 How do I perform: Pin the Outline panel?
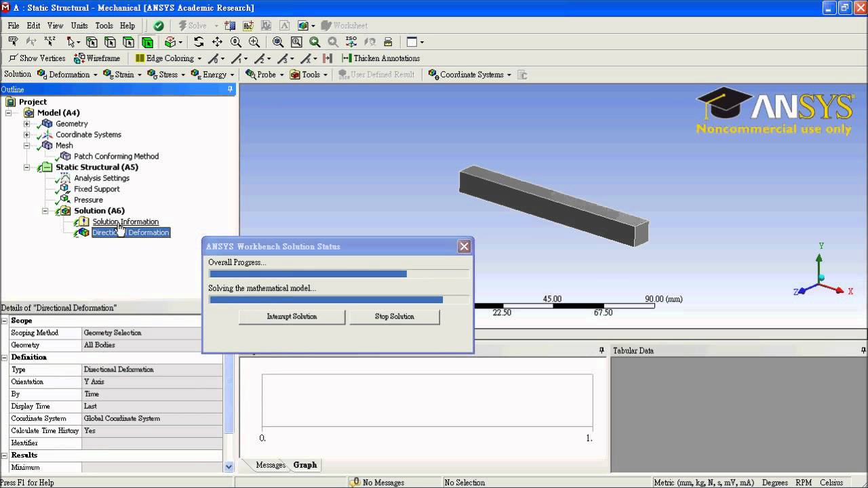pyautogui.click(x=230, y=89)
